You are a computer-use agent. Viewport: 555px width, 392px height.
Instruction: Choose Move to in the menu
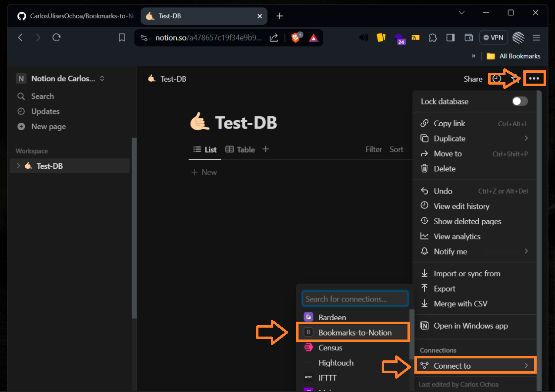click(474, 153)
